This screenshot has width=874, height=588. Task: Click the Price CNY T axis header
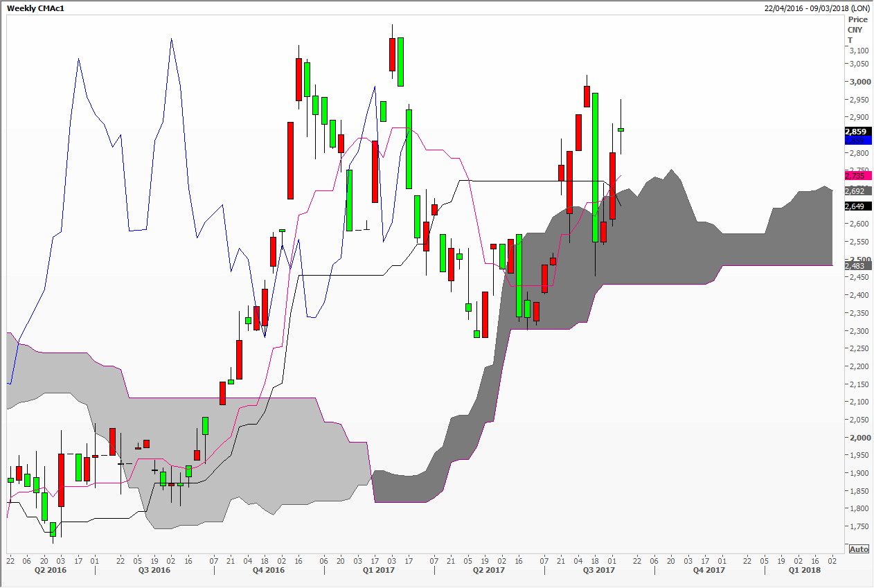tap(856, 30)
